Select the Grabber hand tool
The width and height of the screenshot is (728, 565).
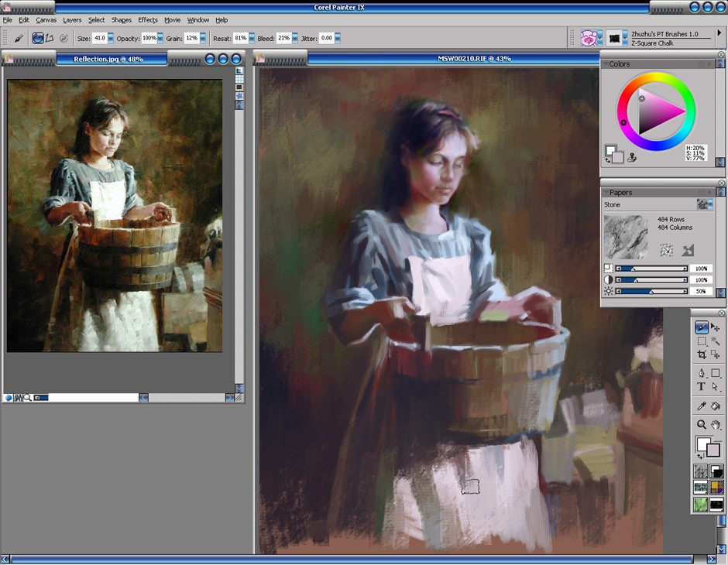[x=715, y=424]
